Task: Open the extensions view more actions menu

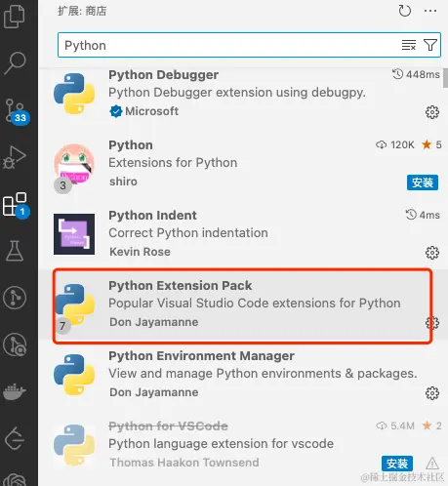Action: (x=430, y=11)
